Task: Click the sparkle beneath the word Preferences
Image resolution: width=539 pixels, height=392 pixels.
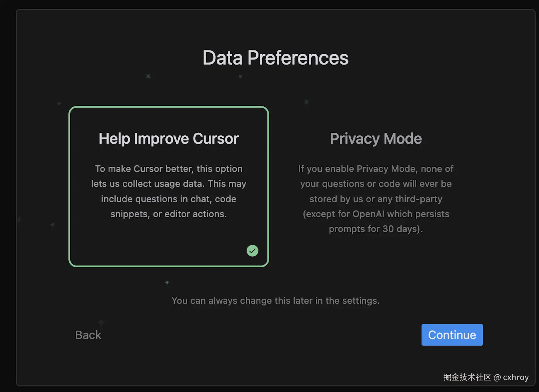Action: [240, 76]
